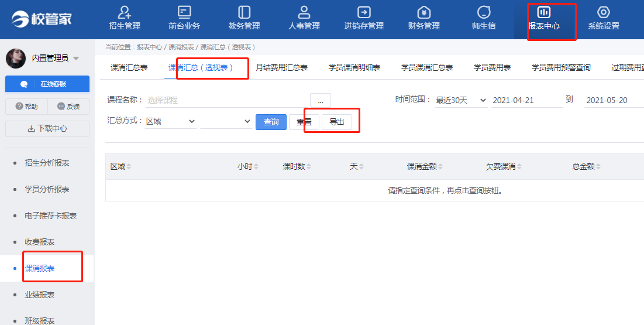
Task: Click the 选择课程 course name field
Action: coord(227,100)
